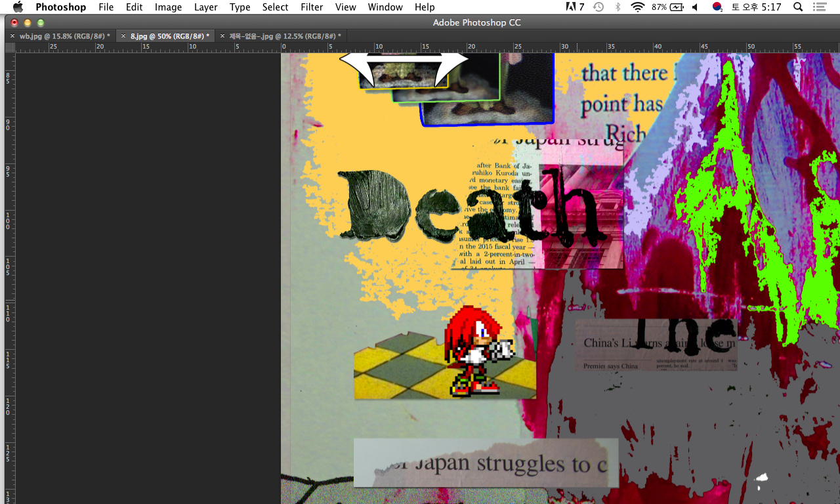Open the Layer menu

(x=205, y=7)
